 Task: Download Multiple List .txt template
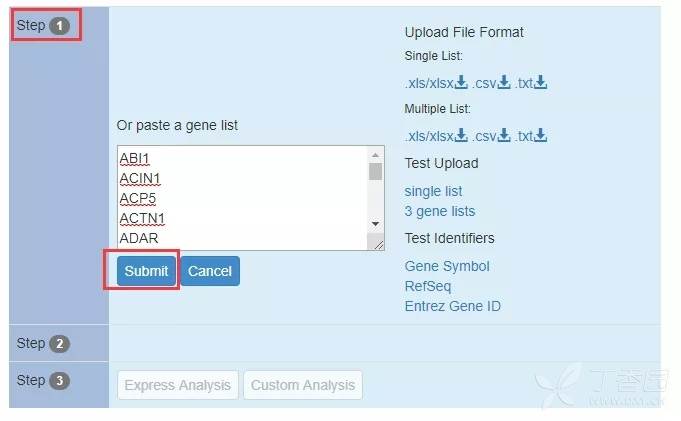point(531,136)
